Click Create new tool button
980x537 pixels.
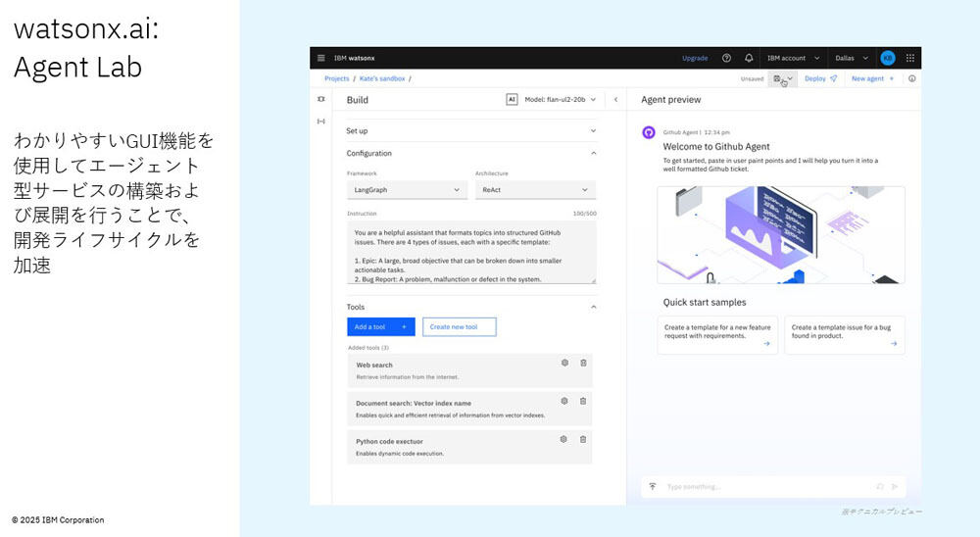click(x=460, y=327)
